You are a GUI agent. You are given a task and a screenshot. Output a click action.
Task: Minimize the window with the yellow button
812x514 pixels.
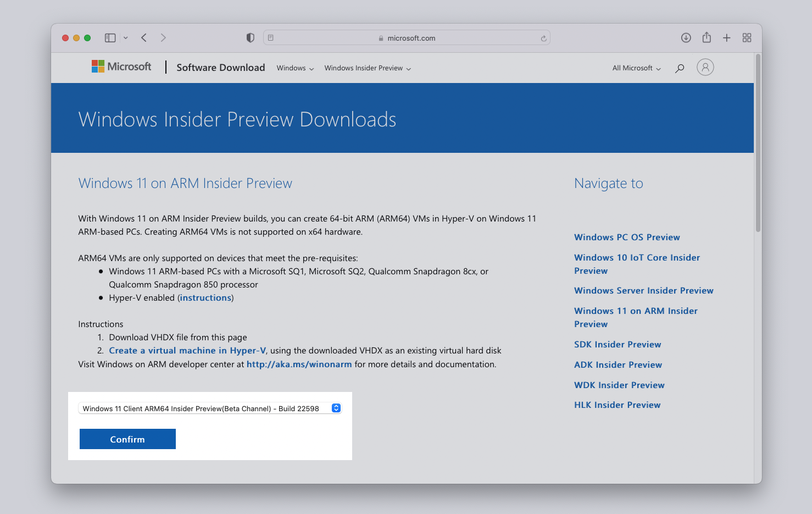(76, 38)
